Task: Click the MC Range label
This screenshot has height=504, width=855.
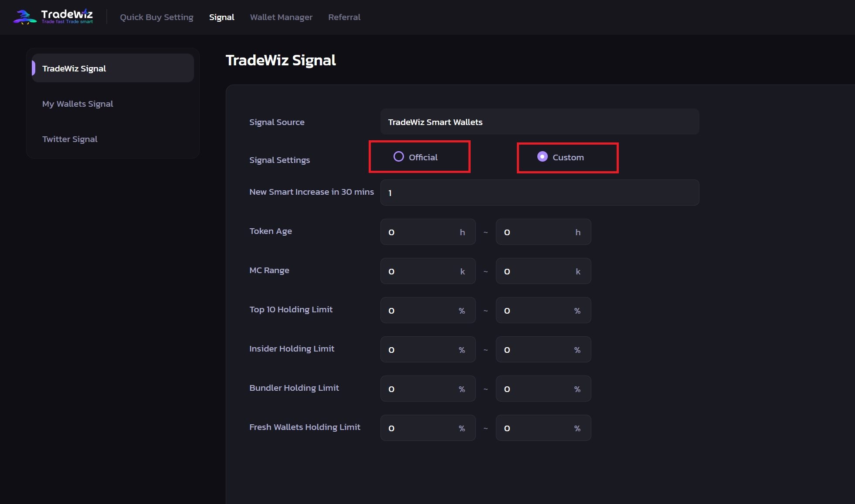Action: [269, 270]
